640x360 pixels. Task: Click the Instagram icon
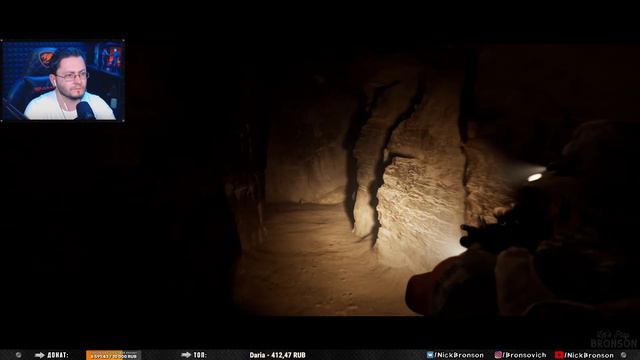498,355
